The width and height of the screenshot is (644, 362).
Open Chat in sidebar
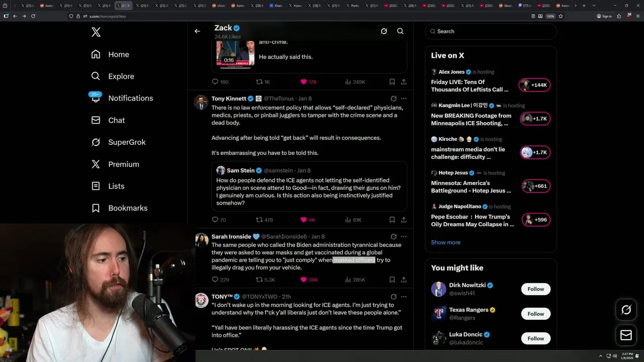click(x=108, y=120)
